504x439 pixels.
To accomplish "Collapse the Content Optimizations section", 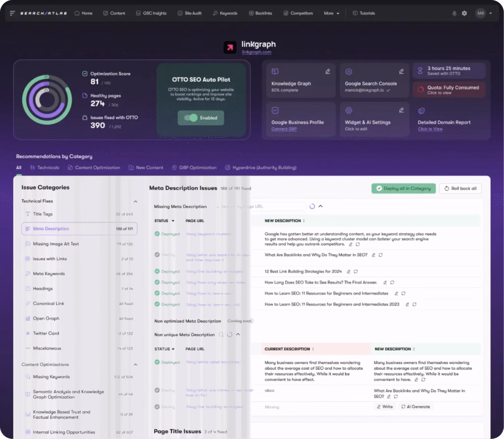I will [135, 365].
